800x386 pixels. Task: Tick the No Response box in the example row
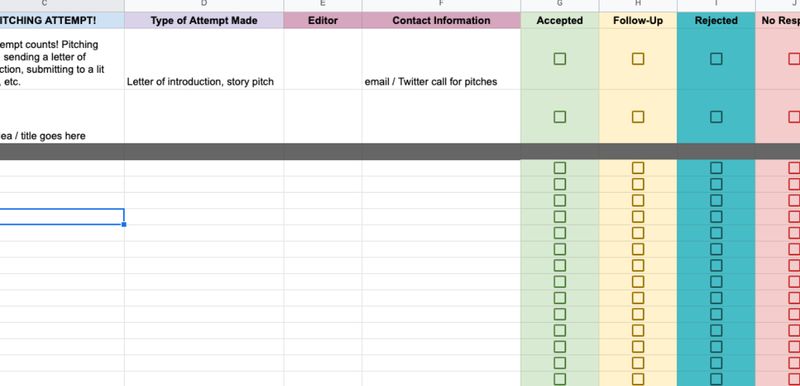794,59
